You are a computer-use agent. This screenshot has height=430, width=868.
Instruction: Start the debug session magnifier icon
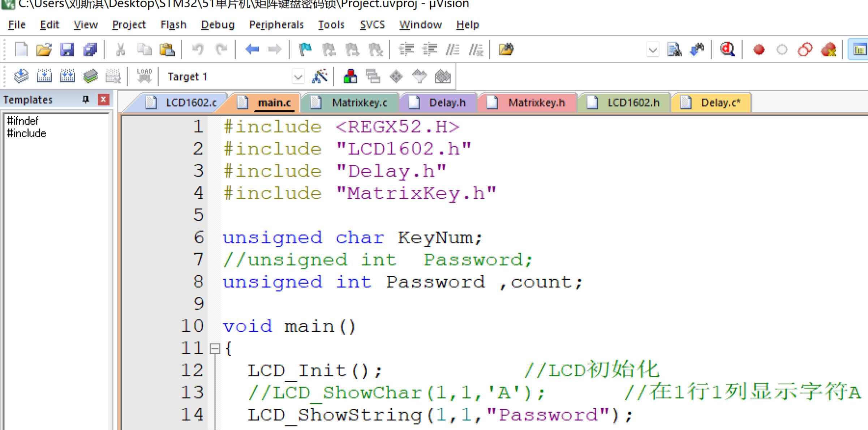tap(727, 50)
